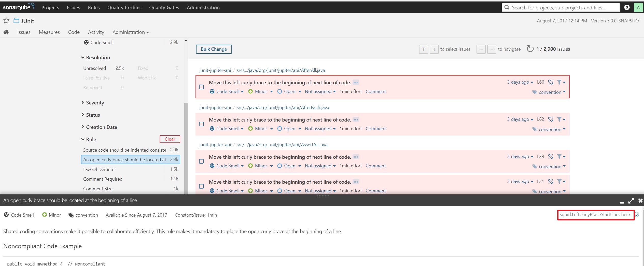Switch to the project Measures tab
Viewport: 644px width, 266px height.
[49, 32]
